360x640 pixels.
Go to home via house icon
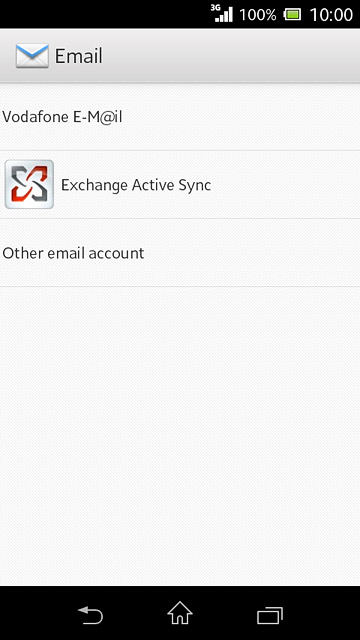tap(180, 613)
